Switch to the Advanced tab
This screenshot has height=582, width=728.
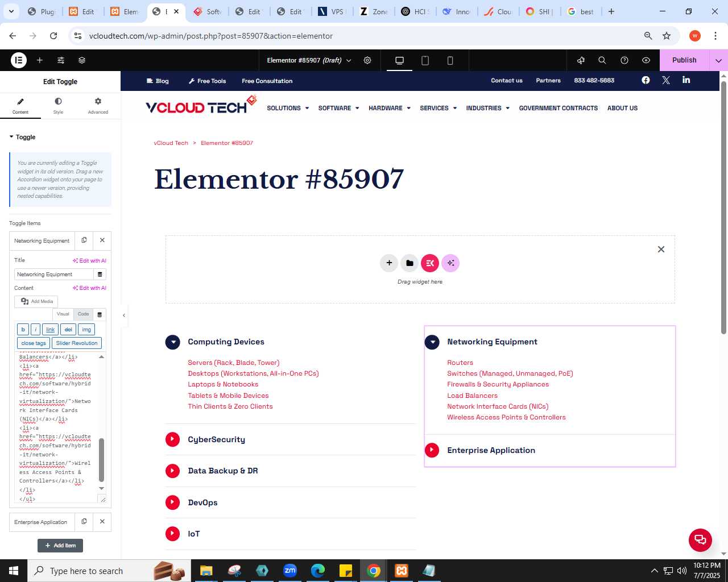(98, 106)
